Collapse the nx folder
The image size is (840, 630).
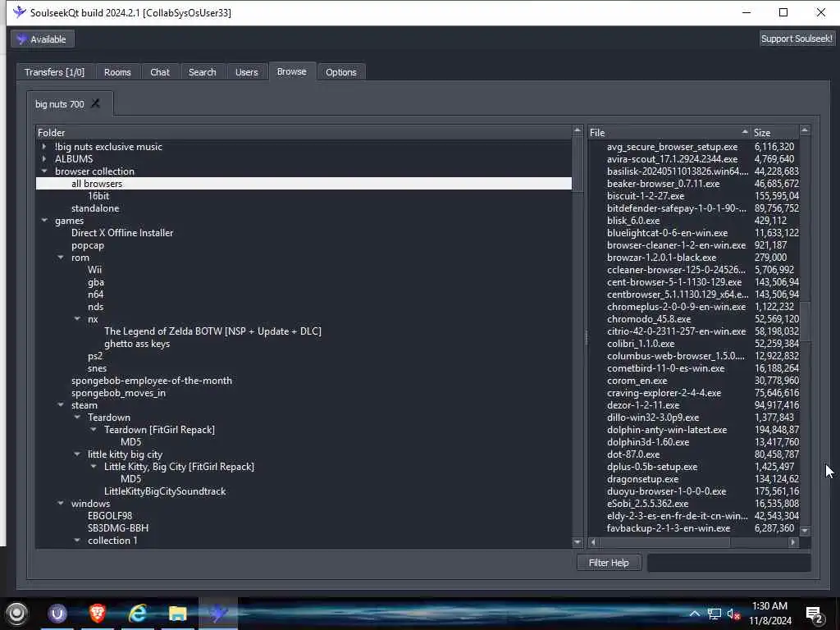(77, 319)
